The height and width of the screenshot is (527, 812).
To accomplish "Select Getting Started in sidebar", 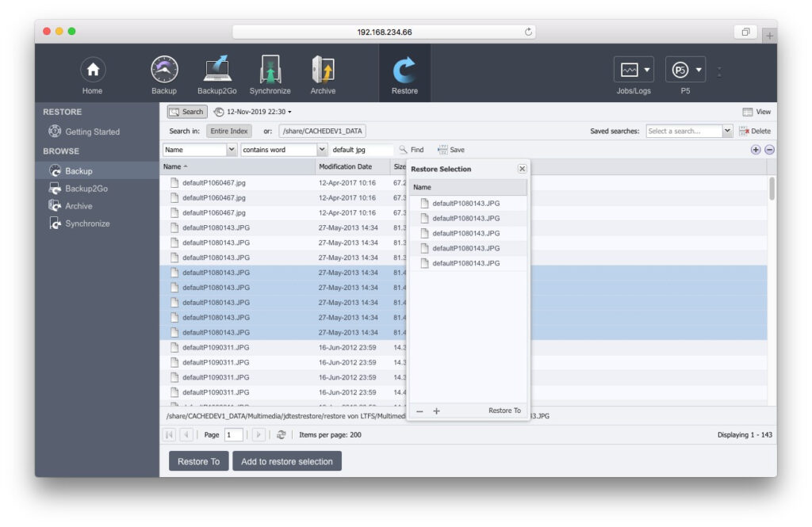I will (x=92, y=132).
